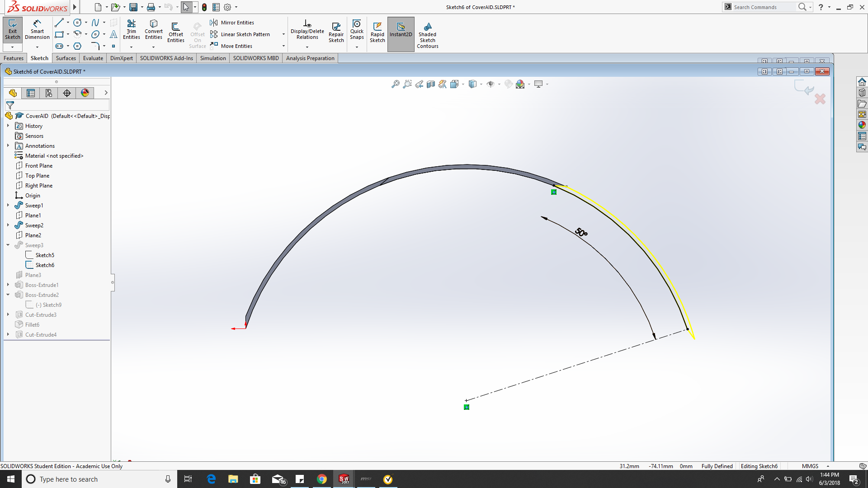Open the FeatureManager Design Tree tab

(x=13, y=93)
